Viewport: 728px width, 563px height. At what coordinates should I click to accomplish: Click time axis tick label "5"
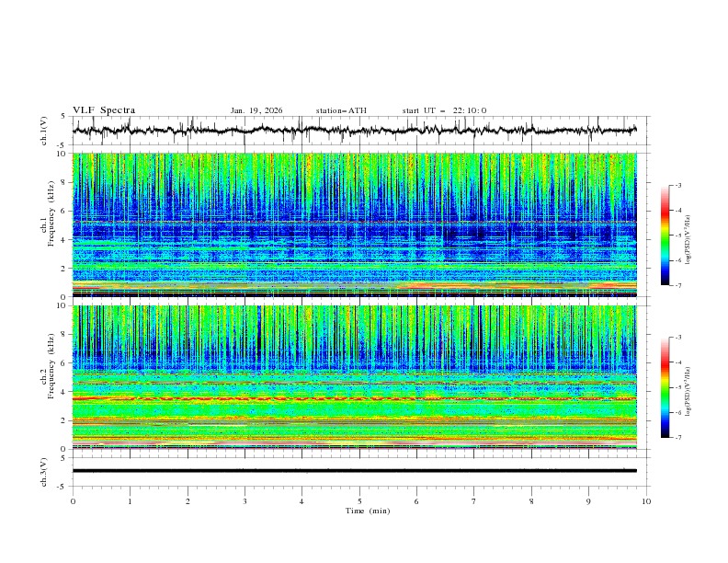(x=359, y=501)
